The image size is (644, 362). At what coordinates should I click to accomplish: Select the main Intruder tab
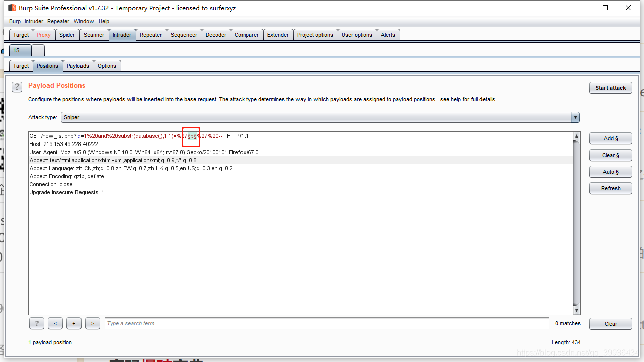[x=122, y=35]
